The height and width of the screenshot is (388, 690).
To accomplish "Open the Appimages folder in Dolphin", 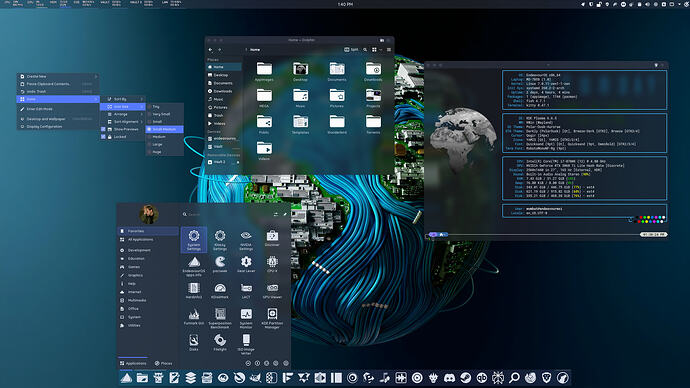I will tap(264, 72).
